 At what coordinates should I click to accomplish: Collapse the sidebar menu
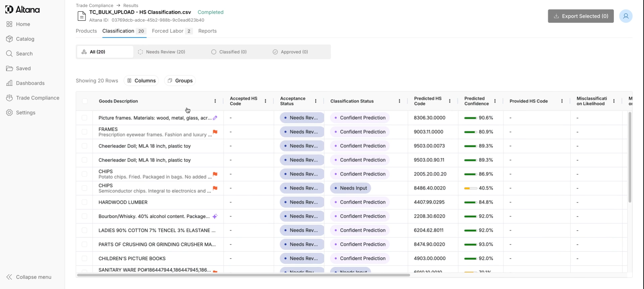coord(29,277)
